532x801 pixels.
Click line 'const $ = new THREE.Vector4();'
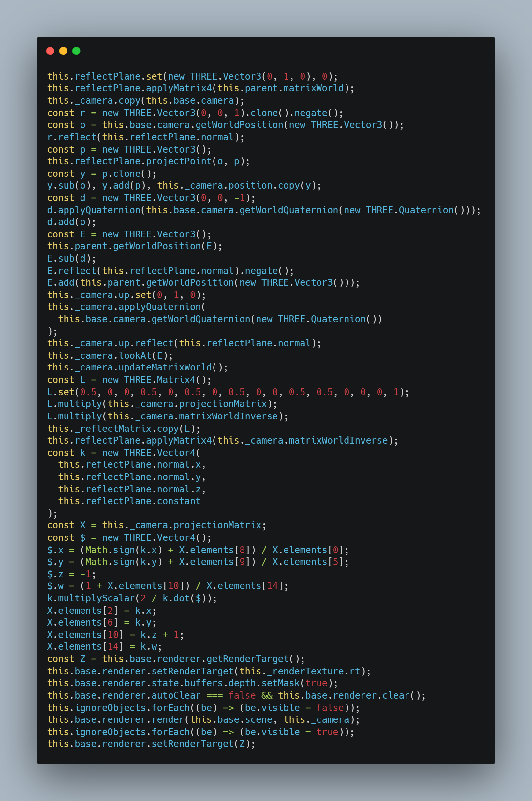pos(129,537)
